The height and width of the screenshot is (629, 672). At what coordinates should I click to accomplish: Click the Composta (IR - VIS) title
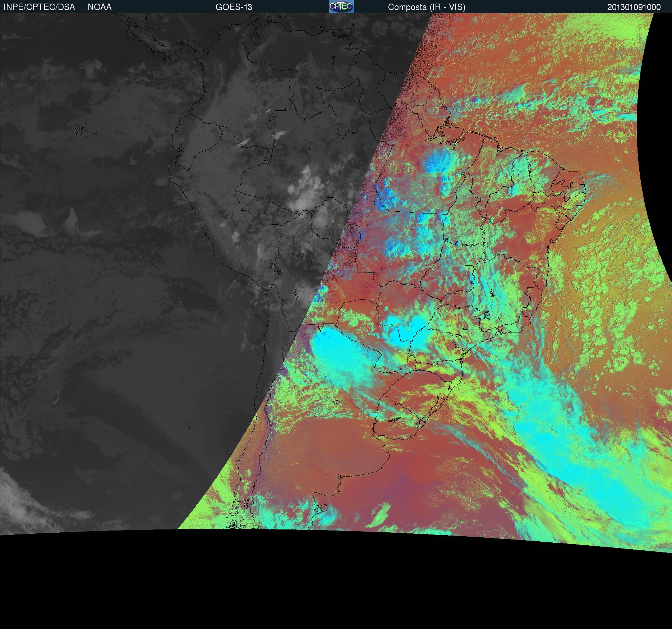427,7
